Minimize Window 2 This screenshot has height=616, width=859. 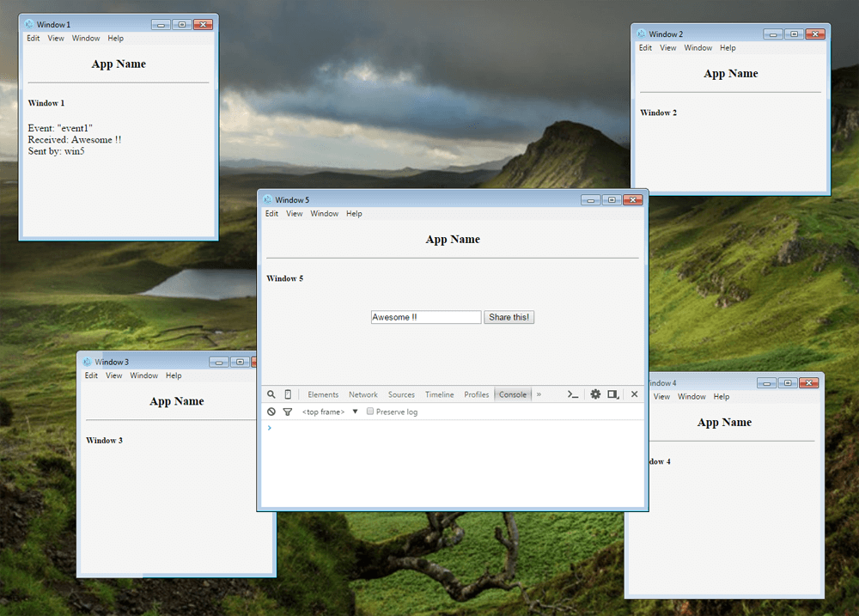(x=773, y=34)
